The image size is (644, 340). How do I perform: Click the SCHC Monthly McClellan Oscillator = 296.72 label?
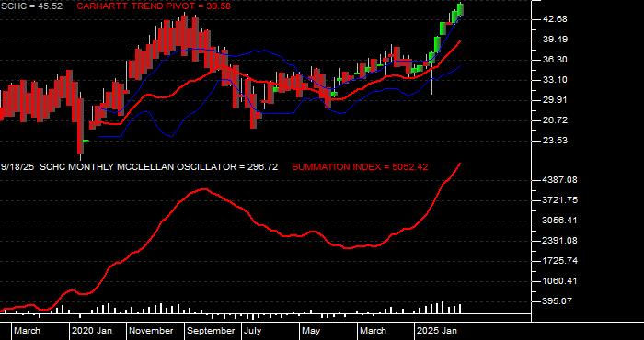158,167
